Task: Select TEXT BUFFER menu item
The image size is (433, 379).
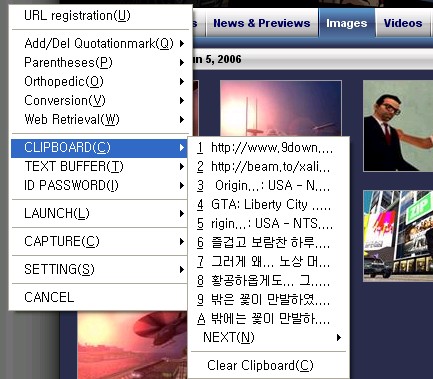Action: [99, 166]
